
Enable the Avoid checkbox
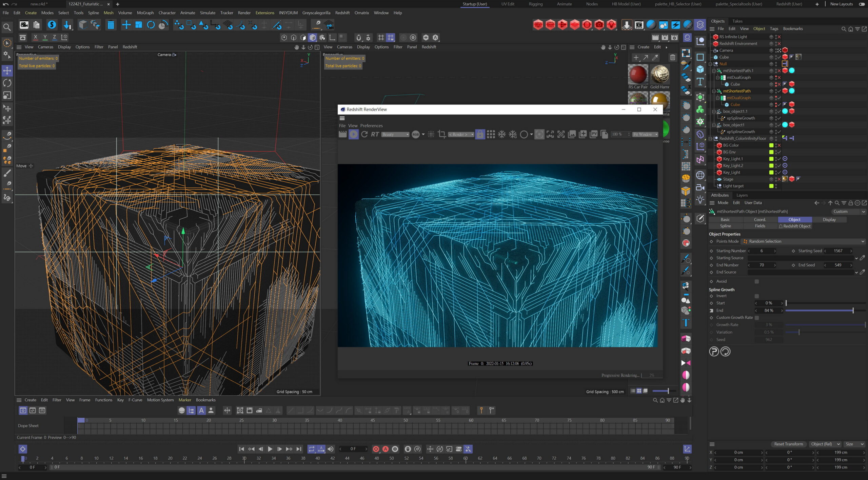756,281
